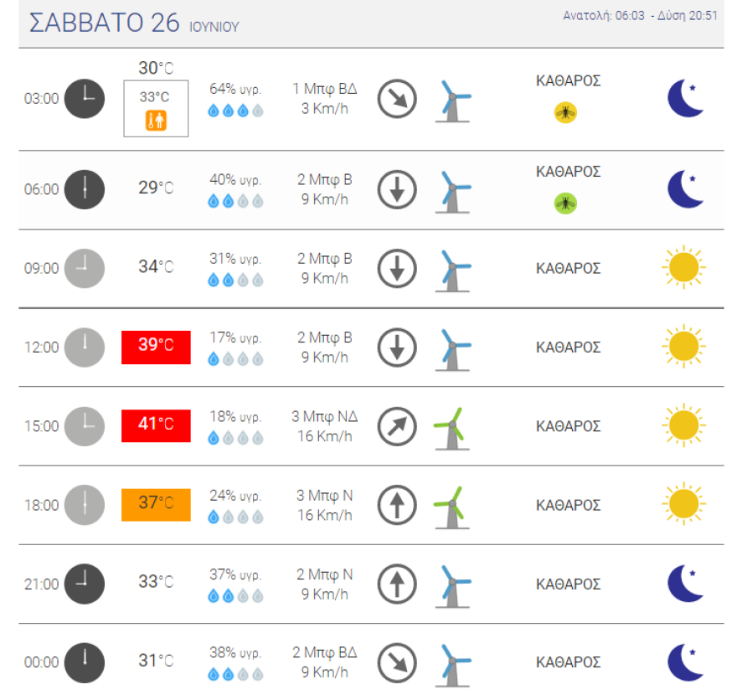Image resolution: width=737 pixels, height=700 pixels.
Task: Click the red 39°C temperature box
Action: [156, 347]
